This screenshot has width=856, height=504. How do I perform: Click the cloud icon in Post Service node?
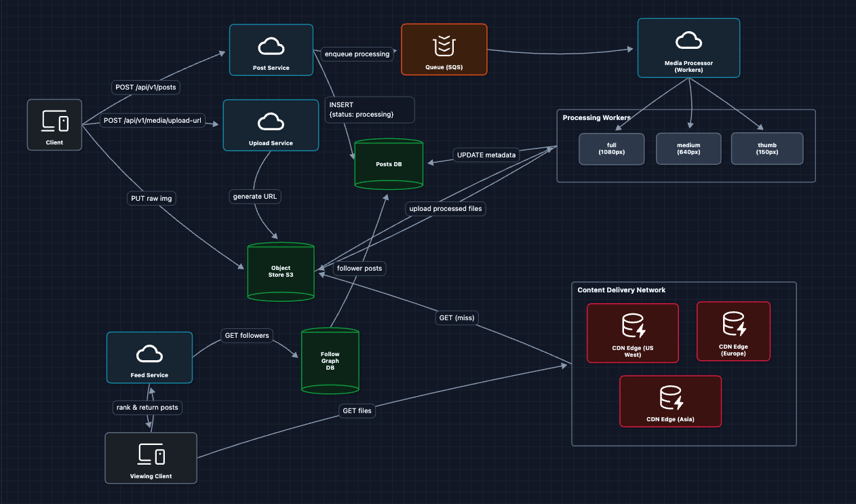click(x=271, y=46)
